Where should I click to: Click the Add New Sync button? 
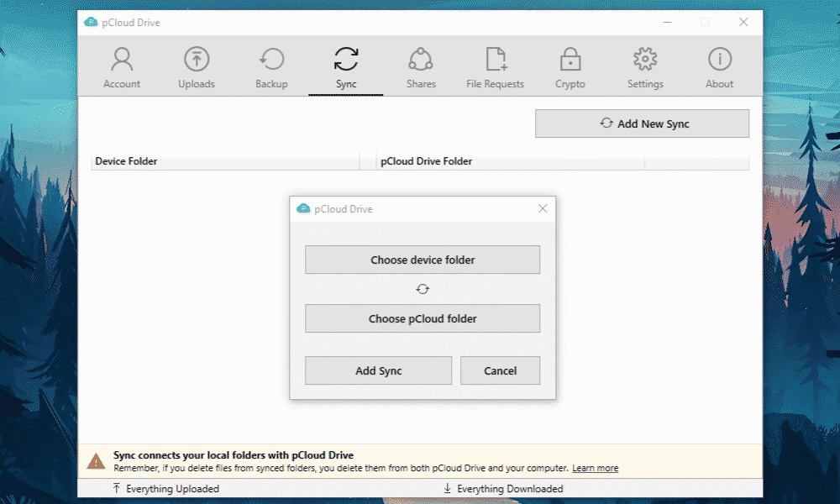(x=642, y=123)
